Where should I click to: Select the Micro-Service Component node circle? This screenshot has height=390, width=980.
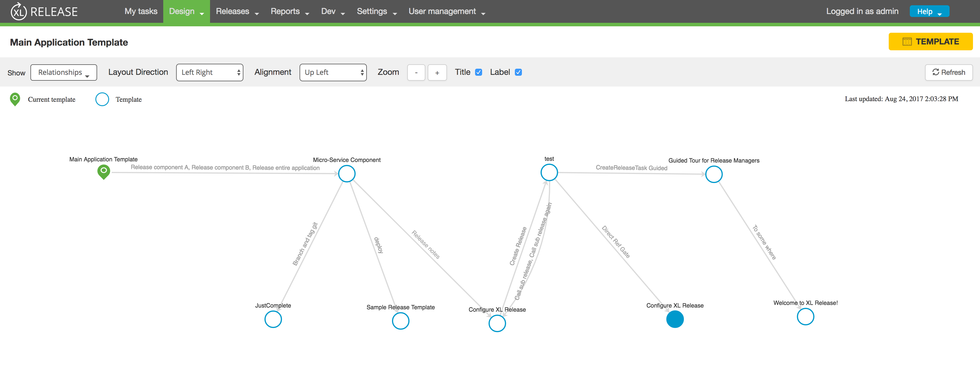pyautogui.click(x=347, y=174)
